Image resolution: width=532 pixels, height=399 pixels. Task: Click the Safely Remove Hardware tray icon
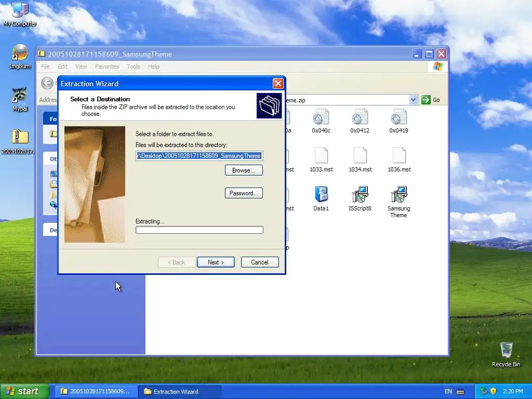484,391
